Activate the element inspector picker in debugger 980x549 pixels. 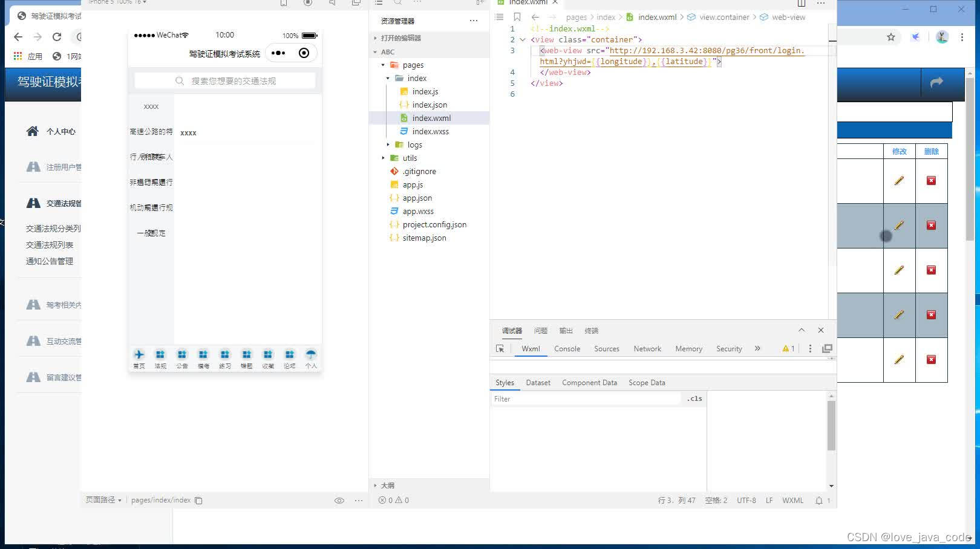[500, 349]
